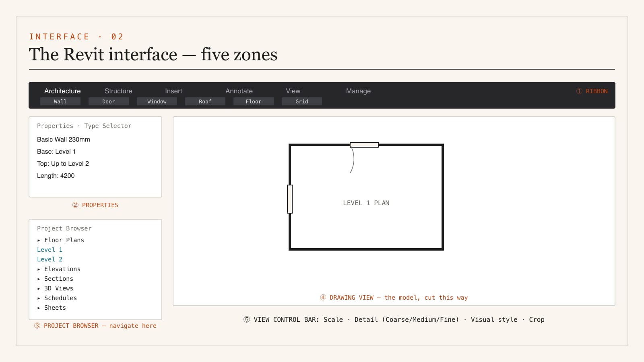Viewport: 644px width, 362px height.
Task: Open the Structure ribbon tab
Action: coord(118,91)
